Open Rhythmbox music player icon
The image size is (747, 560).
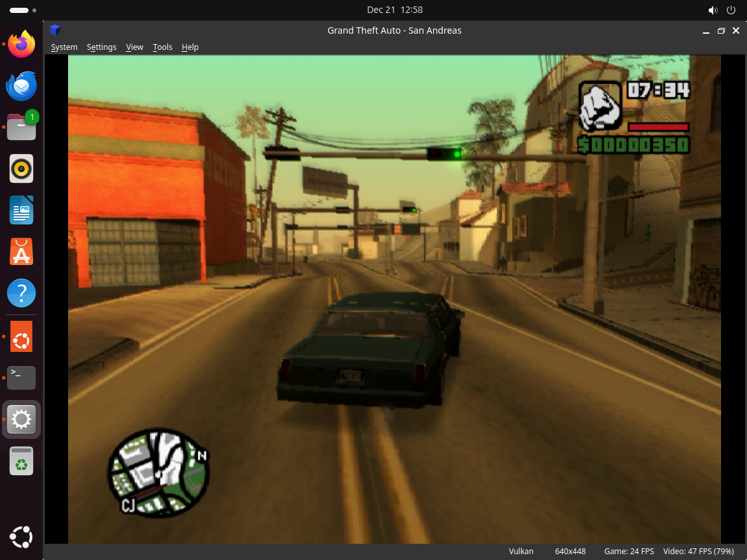(21, 169)
